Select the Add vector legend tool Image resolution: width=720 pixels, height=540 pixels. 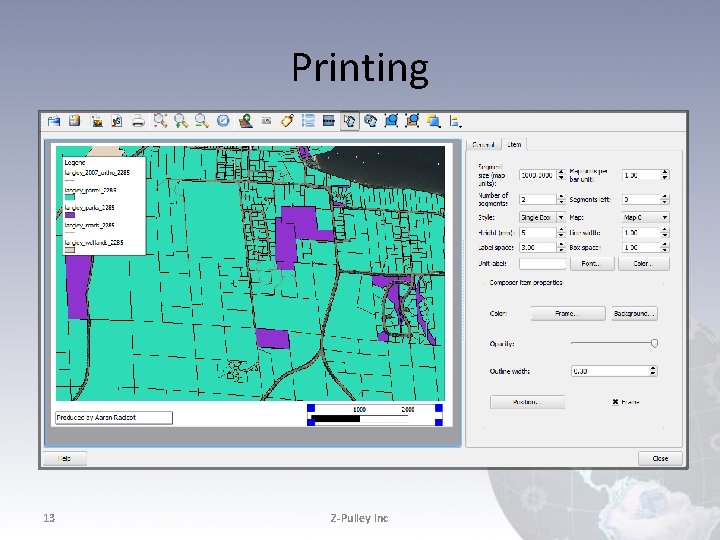pyautogui.click(x=308, y=121)
